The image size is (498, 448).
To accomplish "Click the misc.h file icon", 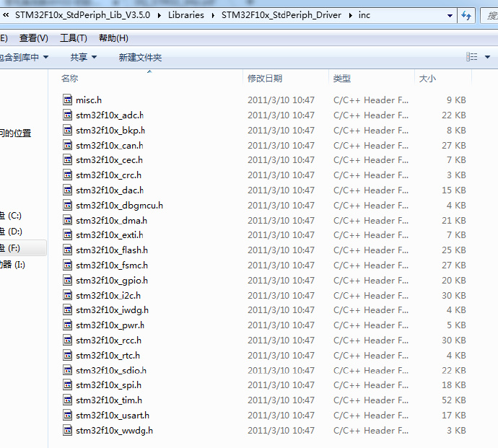I will [67, 100].
